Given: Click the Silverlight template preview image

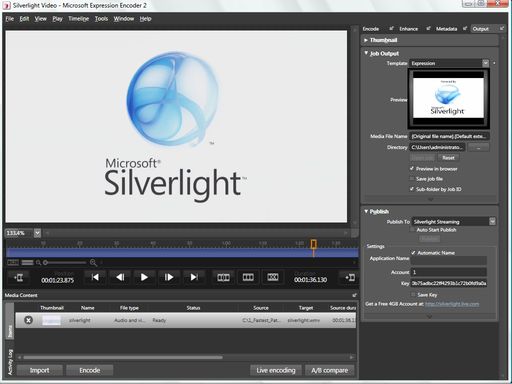Looking at the screenshot, I should pos(448,98).
